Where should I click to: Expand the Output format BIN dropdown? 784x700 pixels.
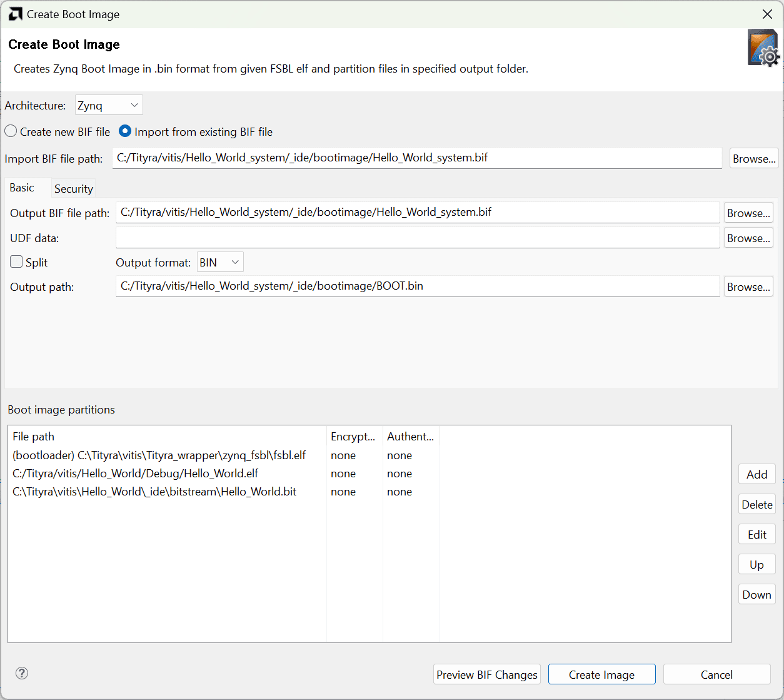[x=220, y=262]
